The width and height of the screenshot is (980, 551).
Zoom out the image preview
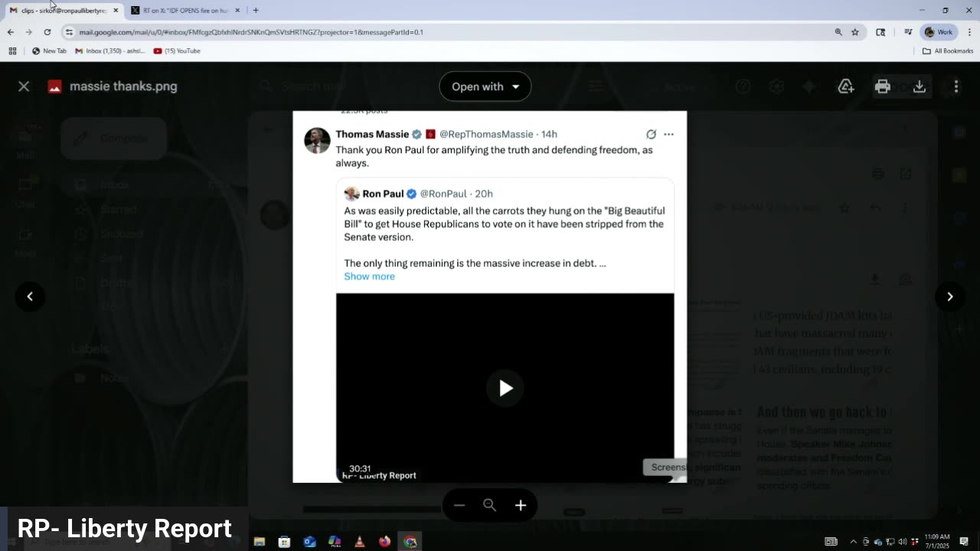[x=459, y=505]
